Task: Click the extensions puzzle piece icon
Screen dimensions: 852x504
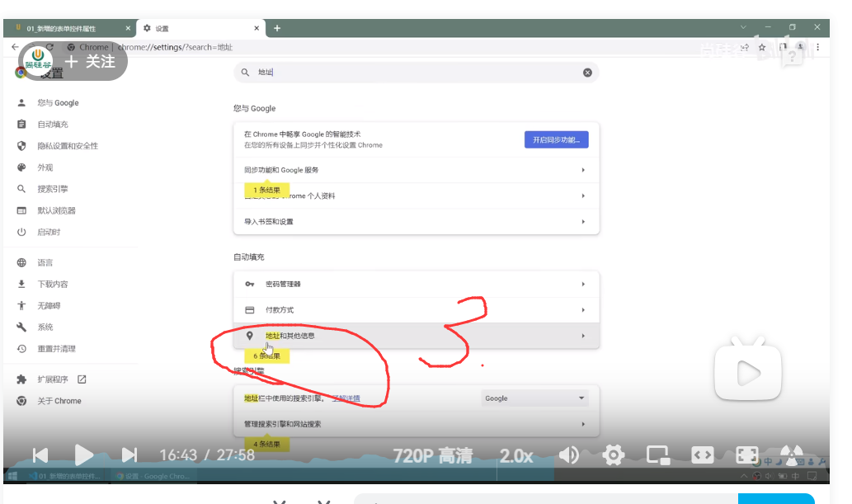Action: [21, 379]
